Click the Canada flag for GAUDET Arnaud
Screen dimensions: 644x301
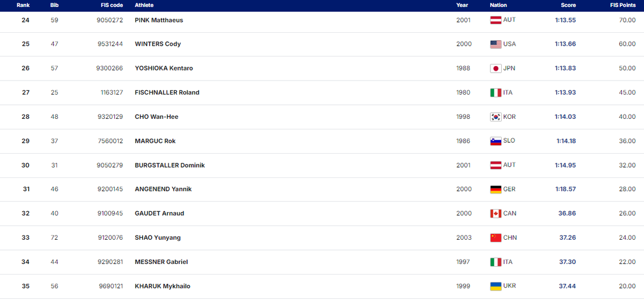pos(495,213)
